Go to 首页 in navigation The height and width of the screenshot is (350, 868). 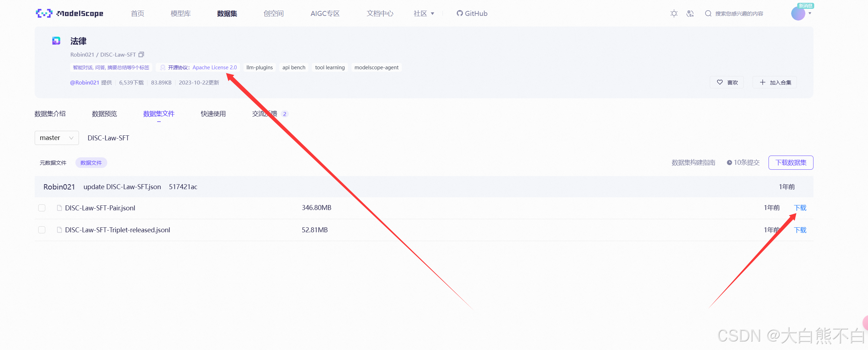point(137,13)
